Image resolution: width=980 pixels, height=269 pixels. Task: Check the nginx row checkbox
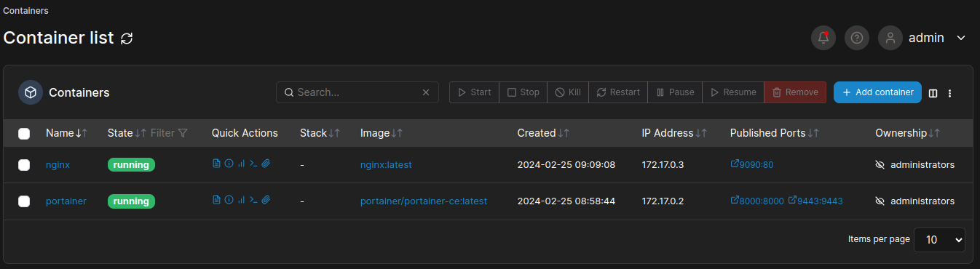(24, 165)
